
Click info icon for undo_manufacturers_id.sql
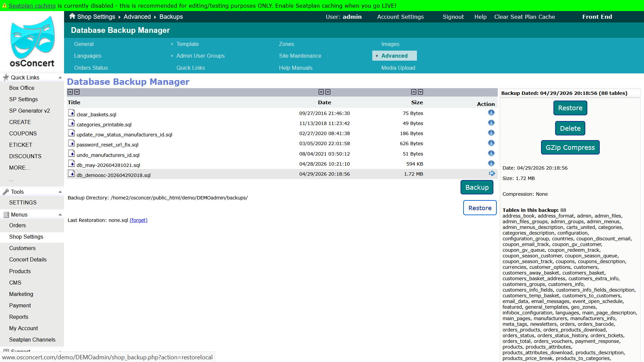point(491,153)
